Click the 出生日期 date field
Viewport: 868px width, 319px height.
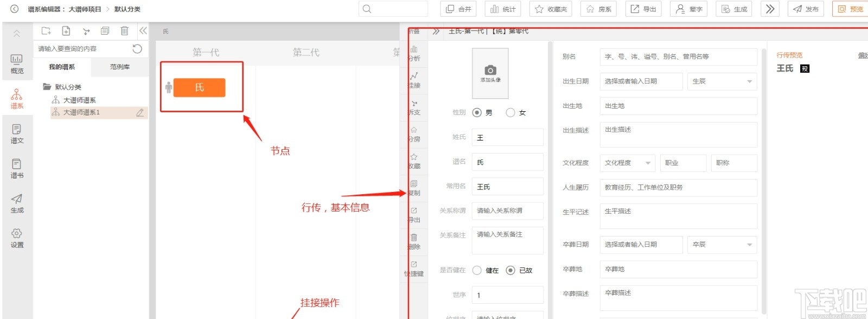(641, 81)
